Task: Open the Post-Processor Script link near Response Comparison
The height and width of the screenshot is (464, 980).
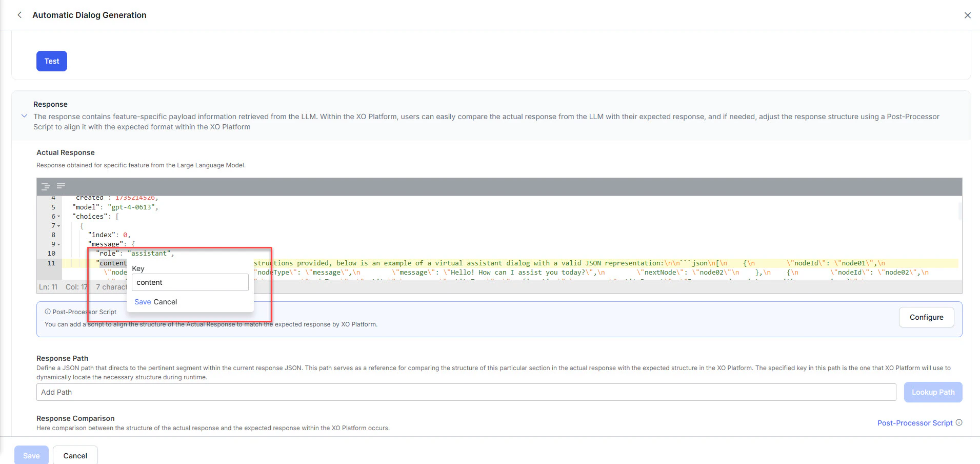Action: [914, 423]
